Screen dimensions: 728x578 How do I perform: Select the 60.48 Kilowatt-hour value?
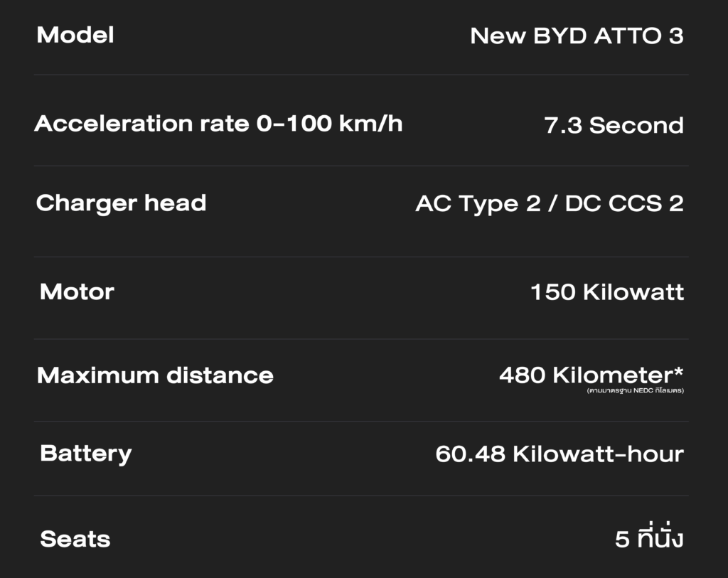560,454
